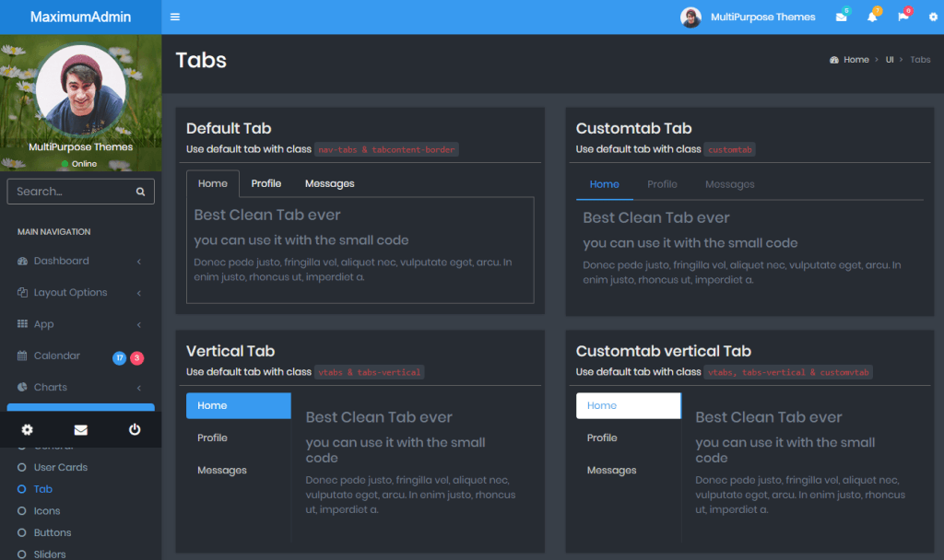Go to Home breadcrumb link
Screen dimensions: 944x560
pos(856,60)
